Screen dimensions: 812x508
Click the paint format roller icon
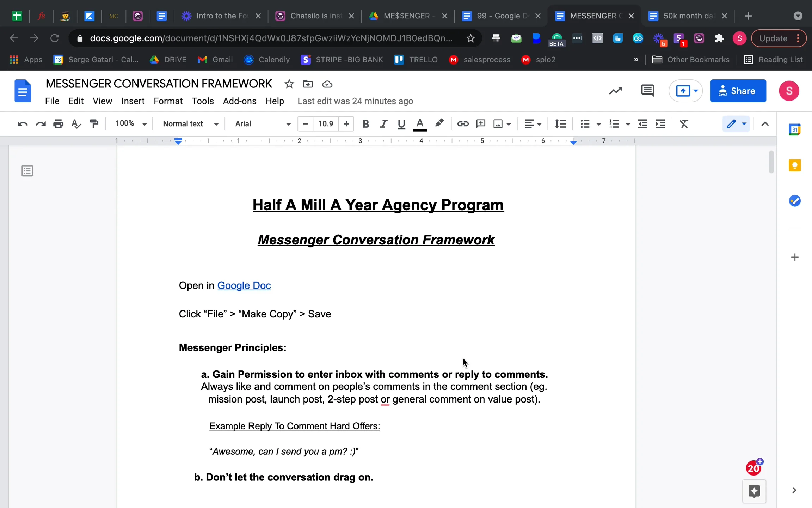pyautogui.click(x=94, y=124)
